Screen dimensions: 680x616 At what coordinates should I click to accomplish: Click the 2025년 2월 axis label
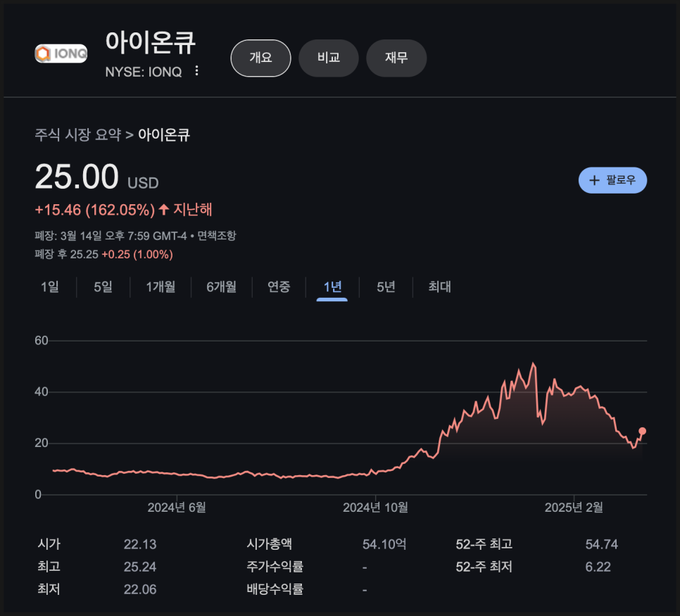click(x=574, y=508)
